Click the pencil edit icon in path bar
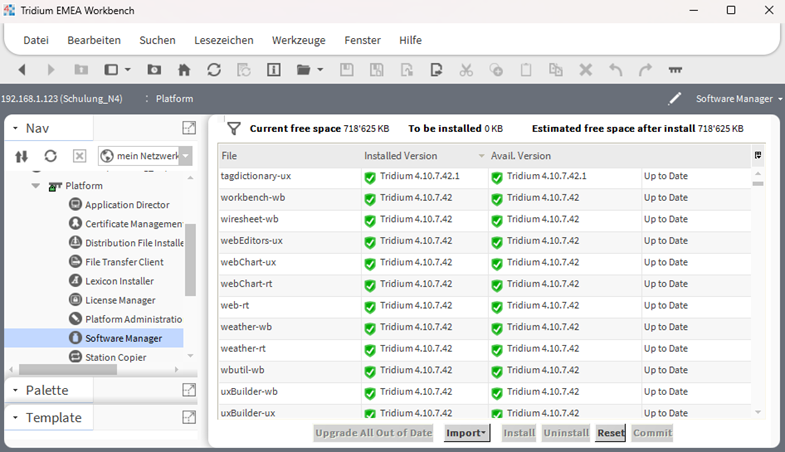Viewport: 785px width, 452px height. pos(675,99)
